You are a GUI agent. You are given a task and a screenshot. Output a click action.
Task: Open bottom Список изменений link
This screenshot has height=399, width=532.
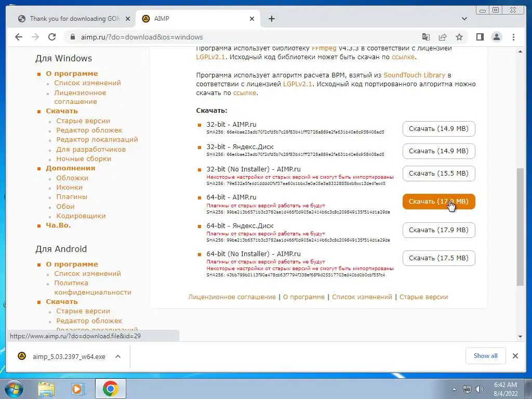362,297
